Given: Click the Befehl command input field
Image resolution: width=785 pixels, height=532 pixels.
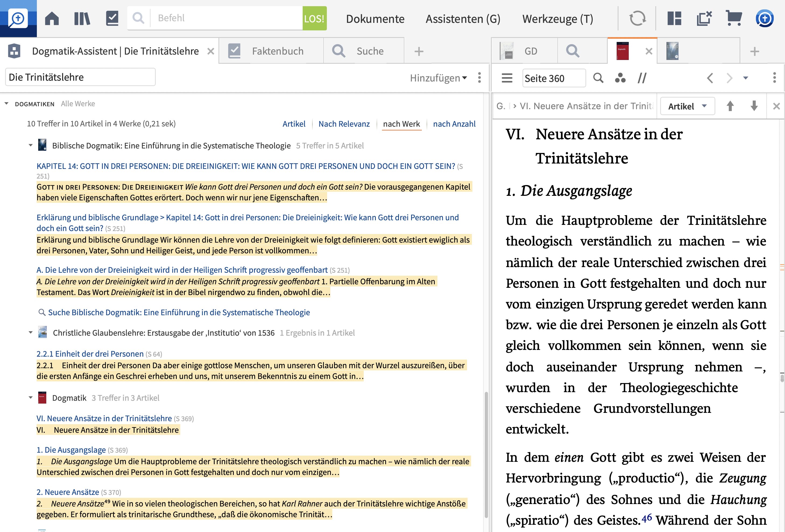Looking at the screenshot, I should [226, 18].
